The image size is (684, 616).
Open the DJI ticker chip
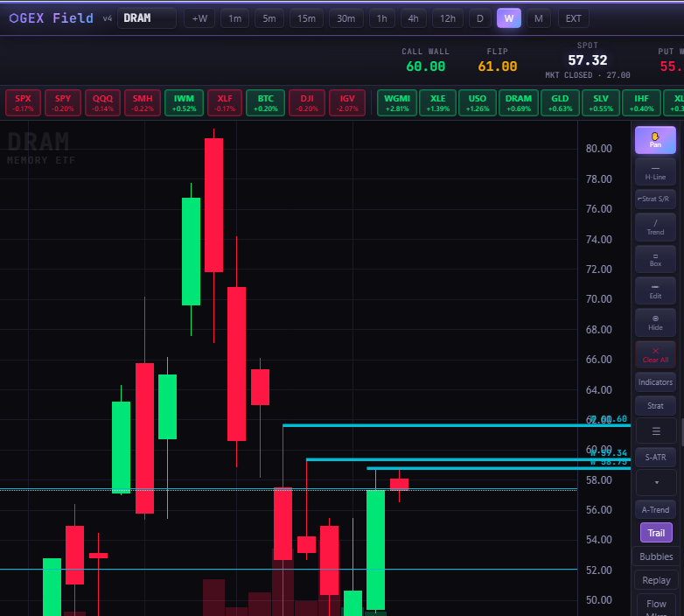(307, 103)
